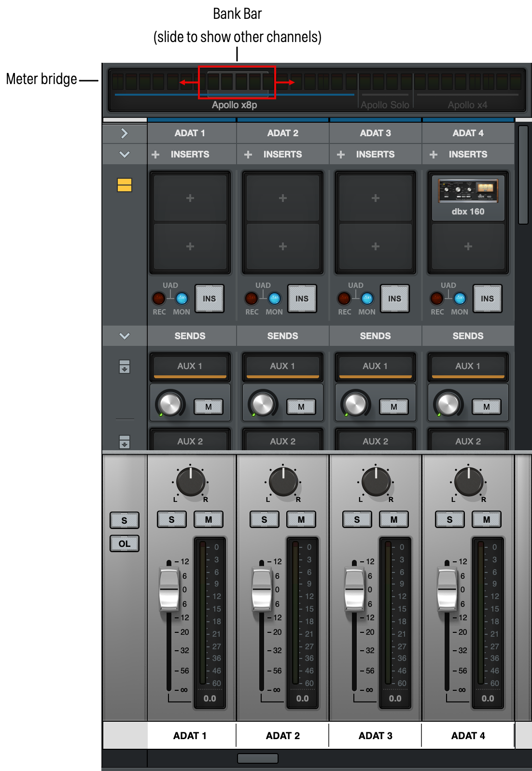Click the plus icon beside ADAT 4 INSERTS

coord(434,155)
